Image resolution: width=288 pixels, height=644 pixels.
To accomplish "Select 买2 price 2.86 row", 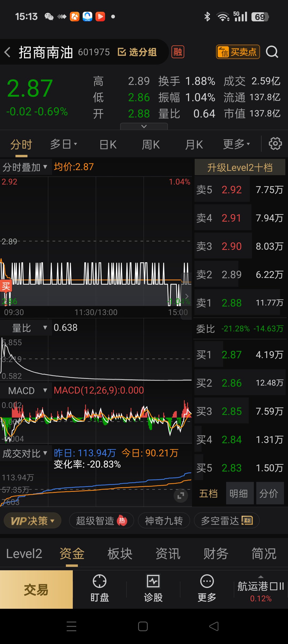I will [x=240, y=383].
